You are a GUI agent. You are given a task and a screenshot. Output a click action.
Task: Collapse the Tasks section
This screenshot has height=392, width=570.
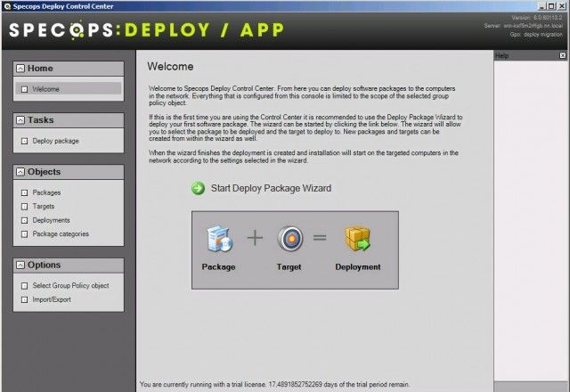[x=20, y=120]
